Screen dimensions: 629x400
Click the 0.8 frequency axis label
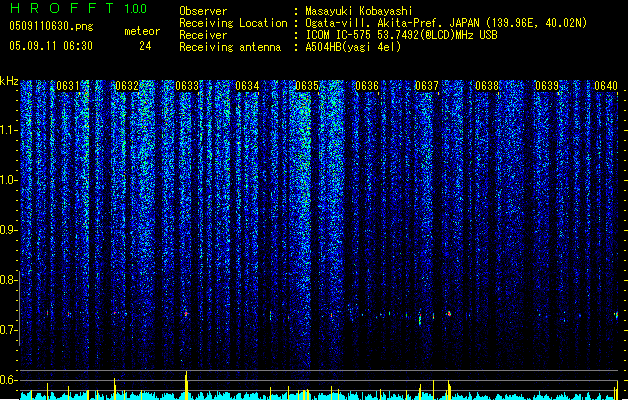[x=8, y=280]
